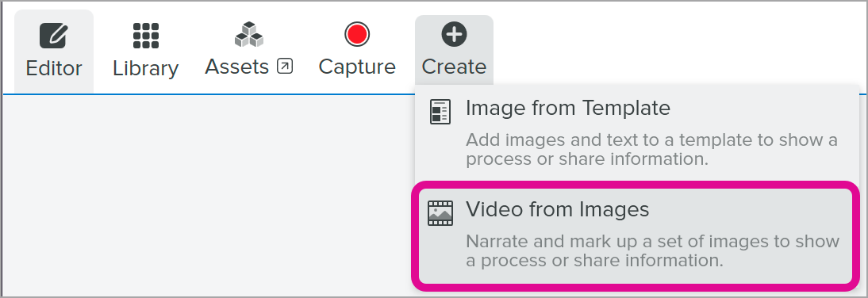Click the Library nine-square grid icon
The image size is (868, 298).
(x=146, y=36)
